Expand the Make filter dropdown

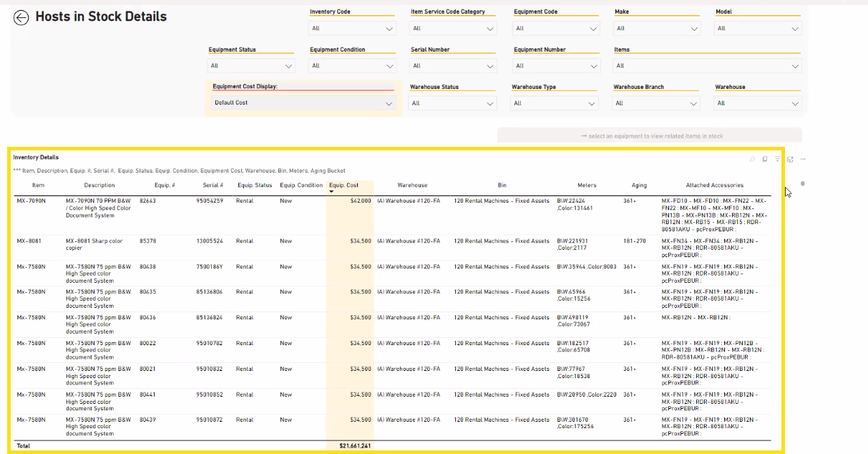coord(657,29)
